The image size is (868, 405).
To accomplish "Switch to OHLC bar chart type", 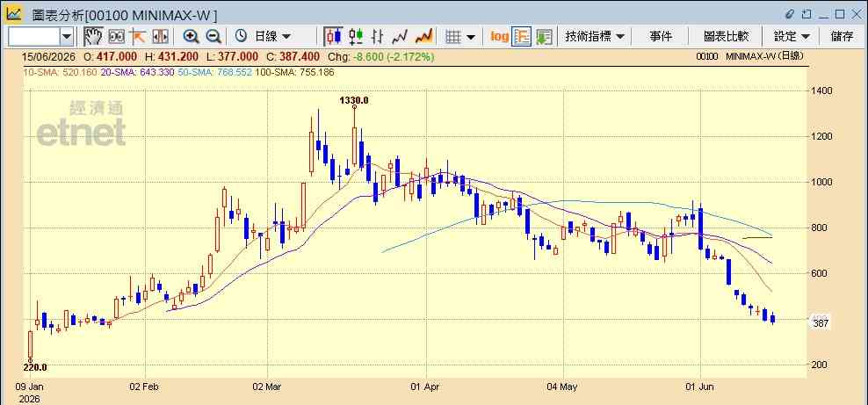I will (x=378, y=37).
